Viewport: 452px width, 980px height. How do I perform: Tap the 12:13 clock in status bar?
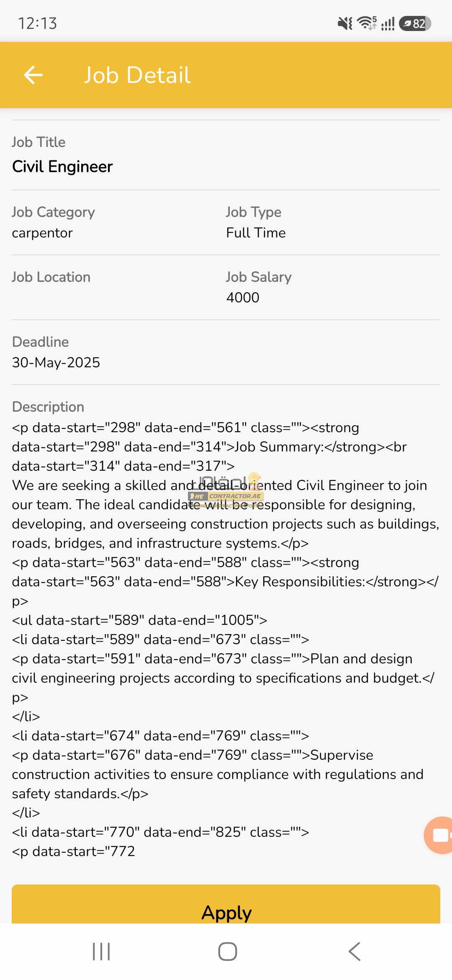pos(37,23)
